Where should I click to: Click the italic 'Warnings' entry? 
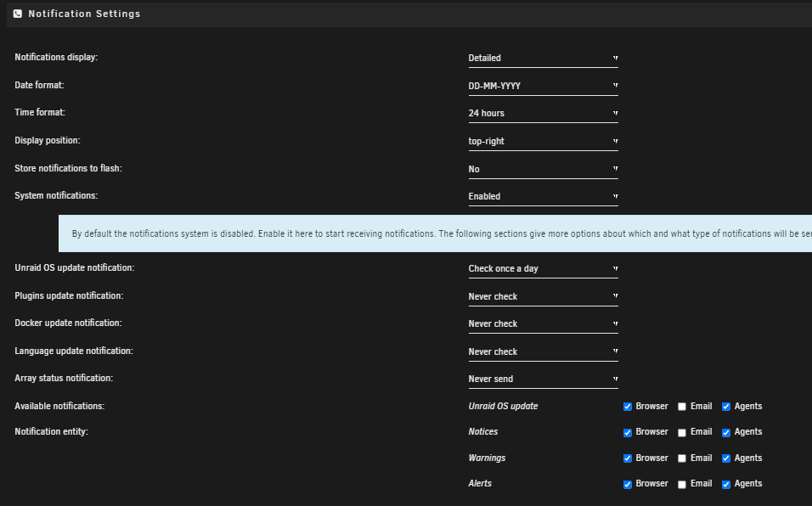tap(487, 458)
